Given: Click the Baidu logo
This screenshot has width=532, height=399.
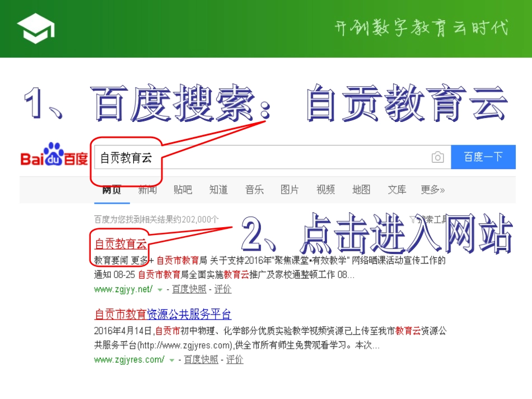Looking at the screenshot, I should [x=54, y=154].
